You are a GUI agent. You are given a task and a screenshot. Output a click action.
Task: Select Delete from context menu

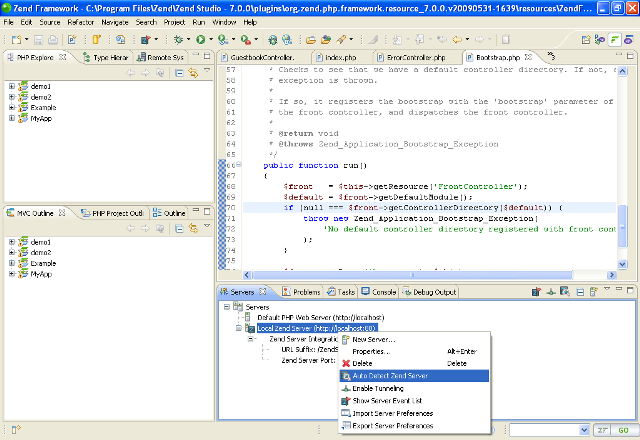point(414,363)
